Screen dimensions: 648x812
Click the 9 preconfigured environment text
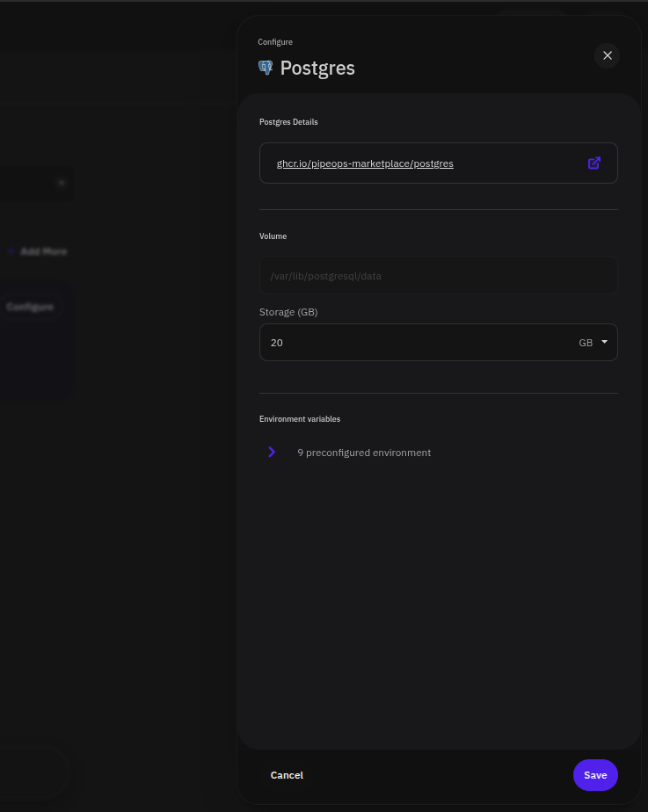click(364, 453)
